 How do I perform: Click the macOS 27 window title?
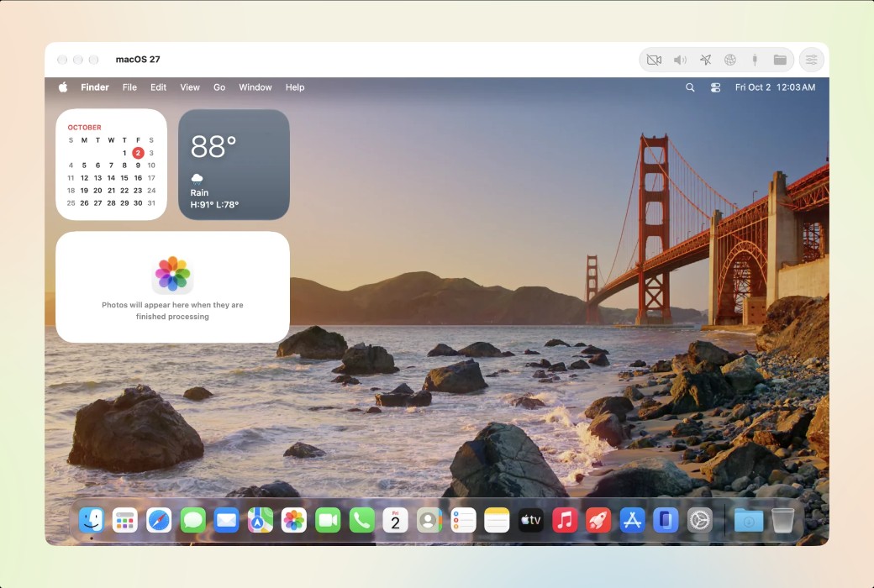tap(138, 59)
